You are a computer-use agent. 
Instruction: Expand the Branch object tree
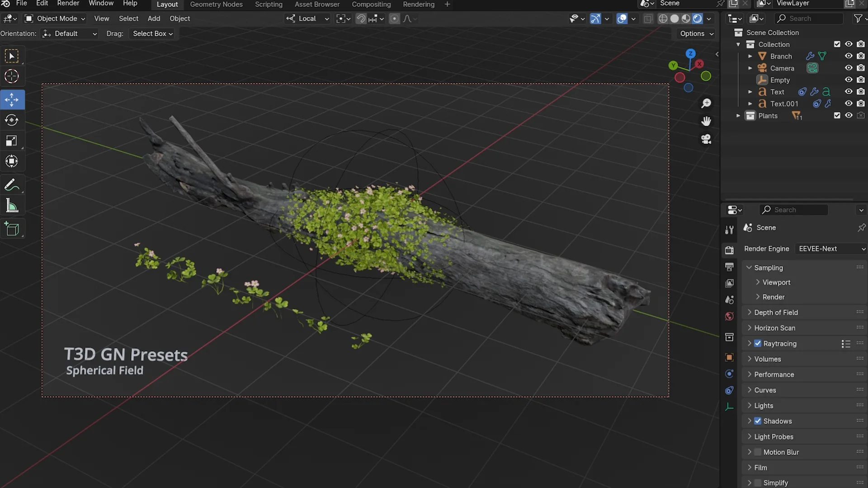tap(750, 56)
